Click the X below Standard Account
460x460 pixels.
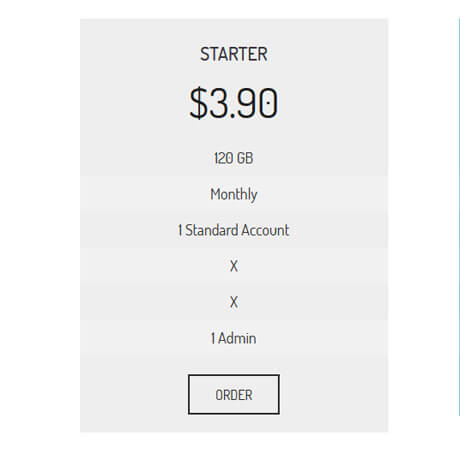[x=234, y=266]
